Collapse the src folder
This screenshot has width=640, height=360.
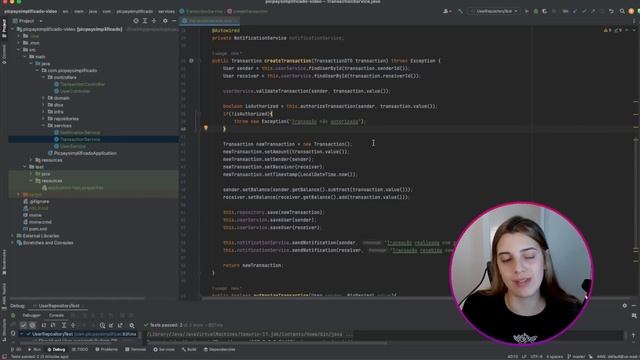pyautogui.click(x=19, y=50)
